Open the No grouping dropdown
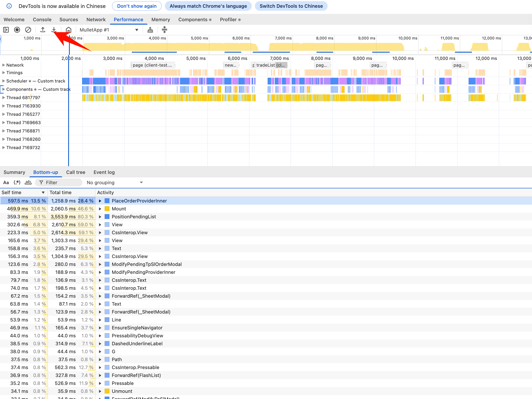Screen dimensions: 532x399 tap(115, 183)
